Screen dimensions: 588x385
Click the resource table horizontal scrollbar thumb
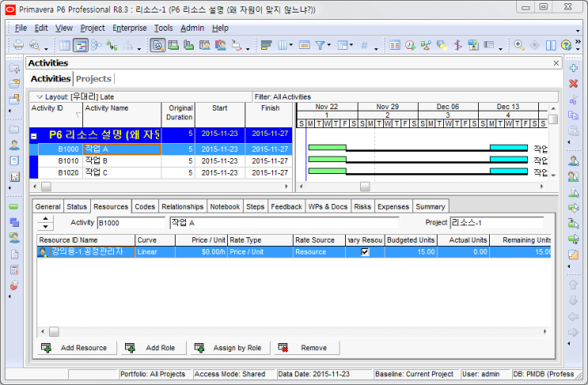click(x=54, y=331)
